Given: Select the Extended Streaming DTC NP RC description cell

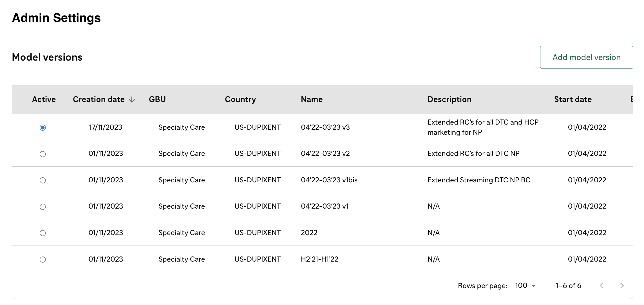Looking at the screenshot, I should [479, 180].
